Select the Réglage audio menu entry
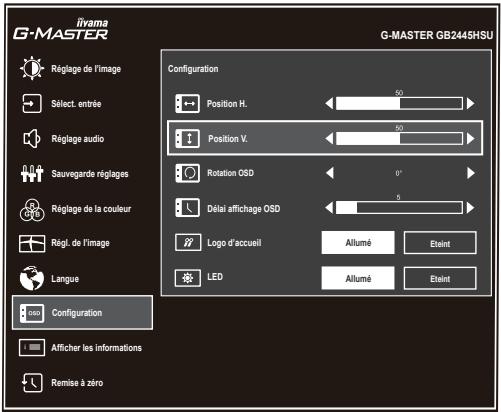501x412 pixels. [78, 139]
